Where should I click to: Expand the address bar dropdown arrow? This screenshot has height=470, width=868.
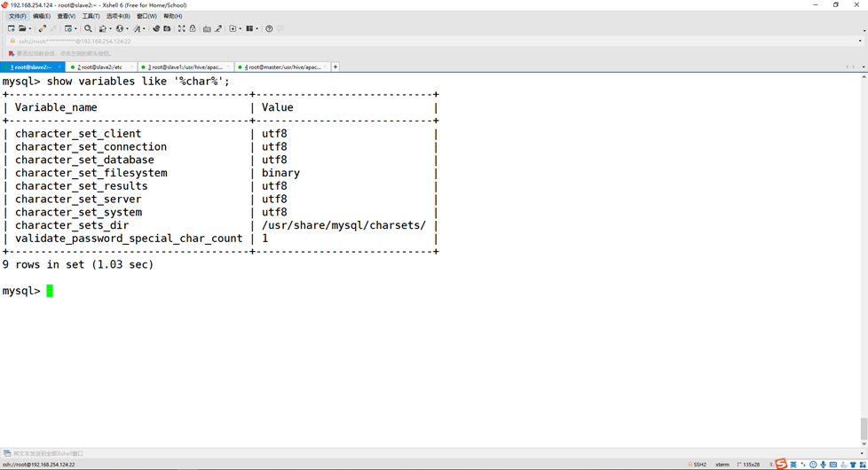click(x=860, y=42)
